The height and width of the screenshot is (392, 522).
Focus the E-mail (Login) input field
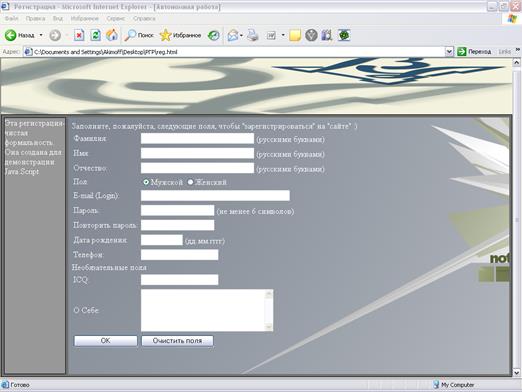coord(215,196)
